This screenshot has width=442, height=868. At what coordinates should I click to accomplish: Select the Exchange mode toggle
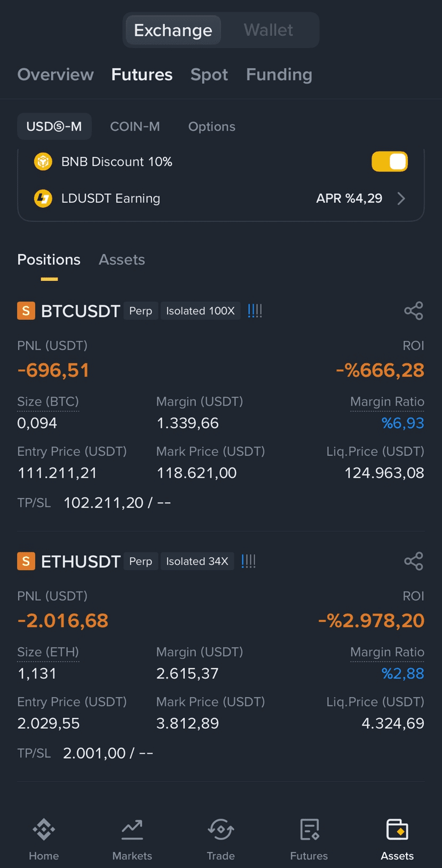point(173,30)
